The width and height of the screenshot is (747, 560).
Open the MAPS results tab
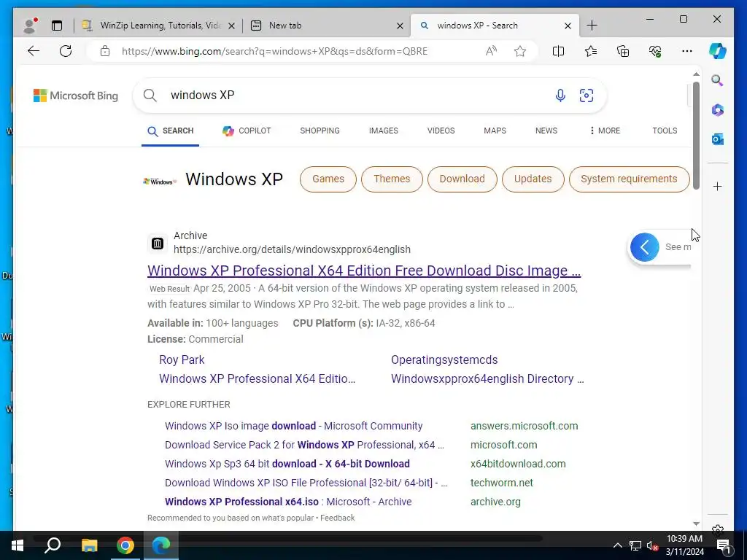[x=495, y=131]
